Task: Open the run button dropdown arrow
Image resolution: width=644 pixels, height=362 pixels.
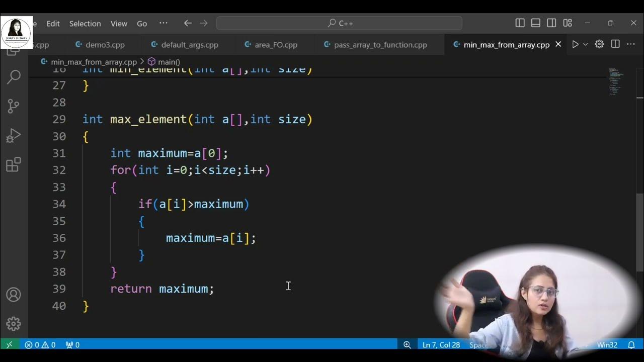Action: coord(585,44)
